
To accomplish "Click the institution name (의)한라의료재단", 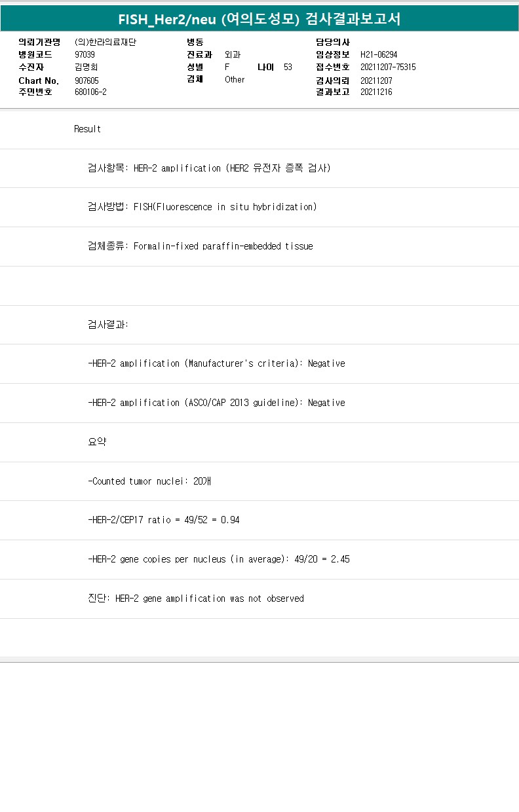I will pyautogui.click(x=106, y=43).
